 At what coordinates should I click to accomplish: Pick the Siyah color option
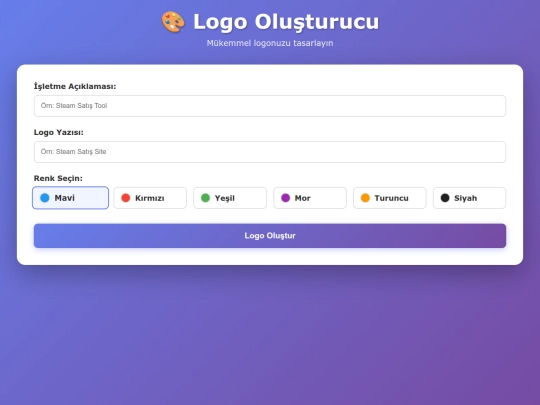point(469,198)
